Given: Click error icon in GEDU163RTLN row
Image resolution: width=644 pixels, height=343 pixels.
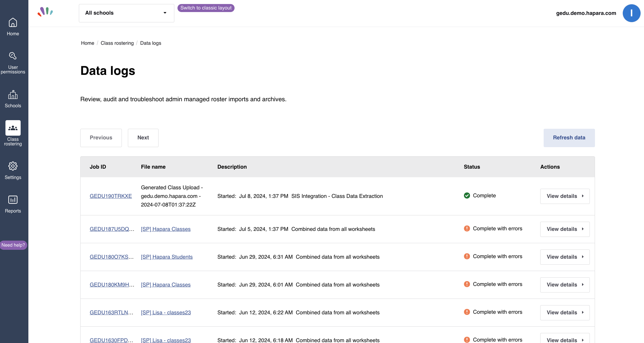Looking at the screenshot, I should click(x=467, y=312).
